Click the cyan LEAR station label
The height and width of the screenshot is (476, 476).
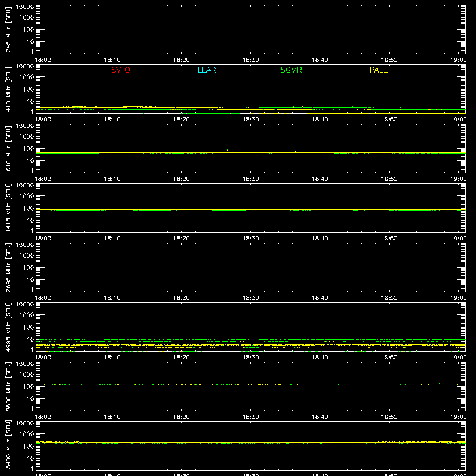coord(206,70)
